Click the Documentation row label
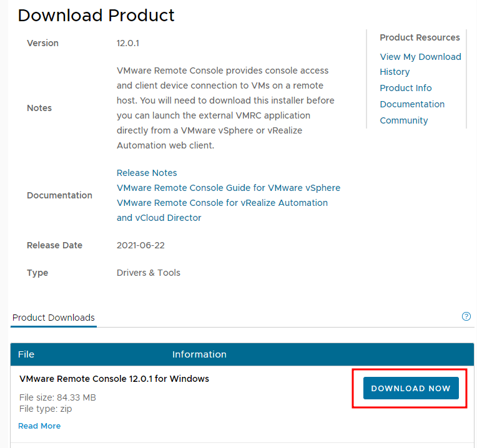The image size is (477, 448). pyautogui.click(x=59, y=195)
